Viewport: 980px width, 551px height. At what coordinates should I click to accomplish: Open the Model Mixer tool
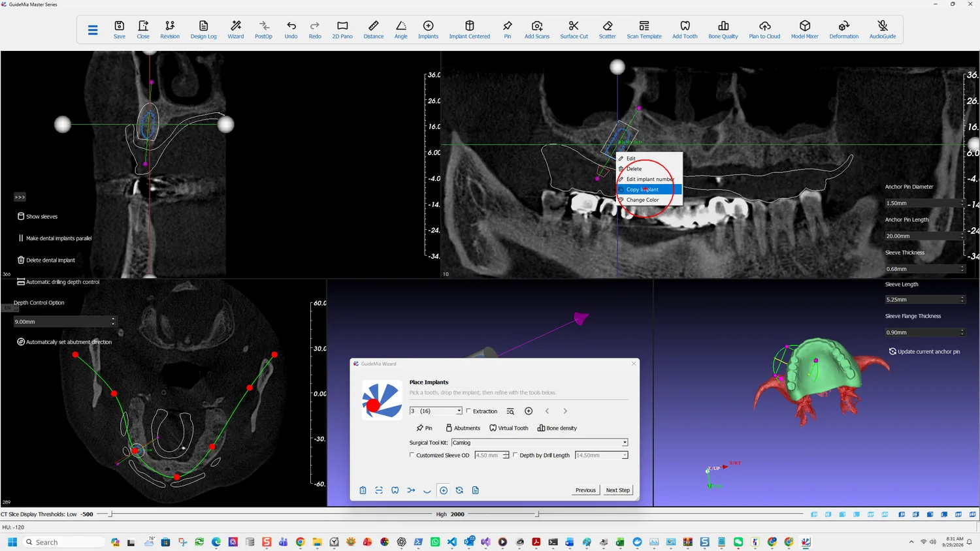(805, 29)
